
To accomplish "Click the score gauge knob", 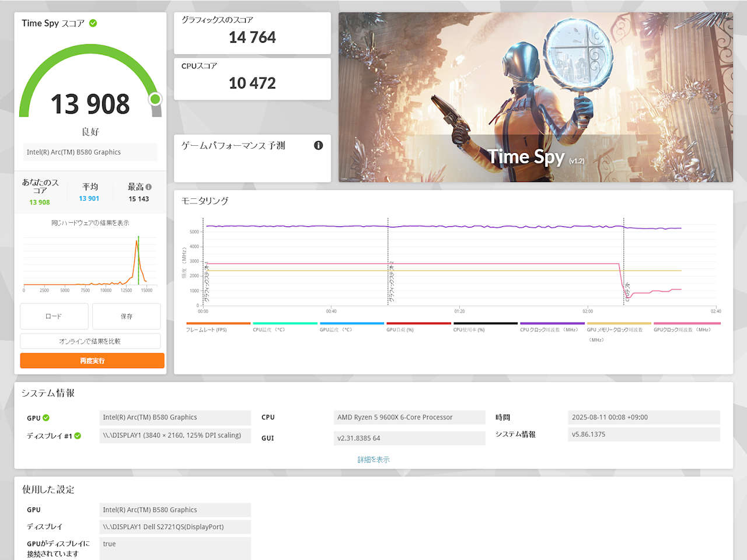I will point(155,99).
